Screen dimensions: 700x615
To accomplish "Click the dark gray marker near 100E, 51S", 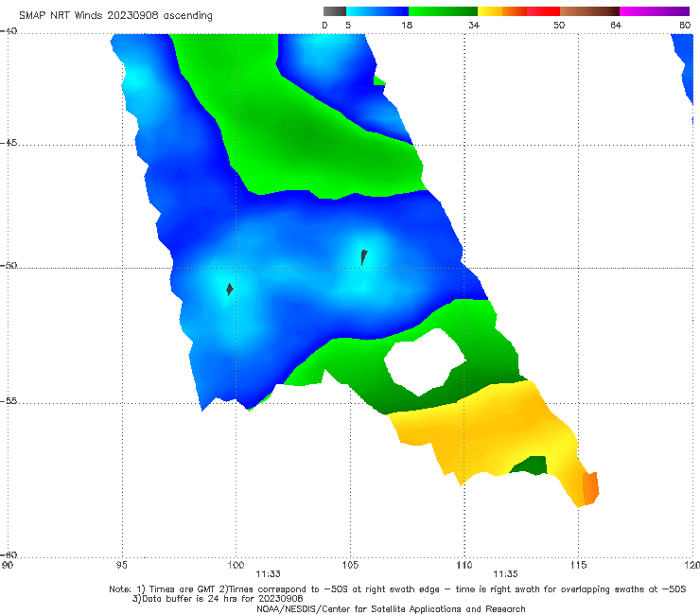I will point(230,290).
